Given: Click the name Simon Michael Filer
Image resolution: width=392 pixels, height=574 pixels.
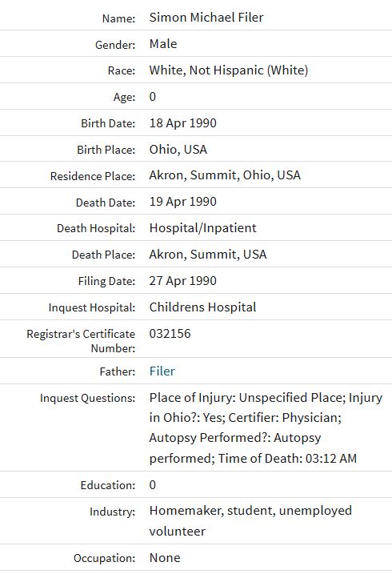Looking at the screenshot, I should point(206,17).
